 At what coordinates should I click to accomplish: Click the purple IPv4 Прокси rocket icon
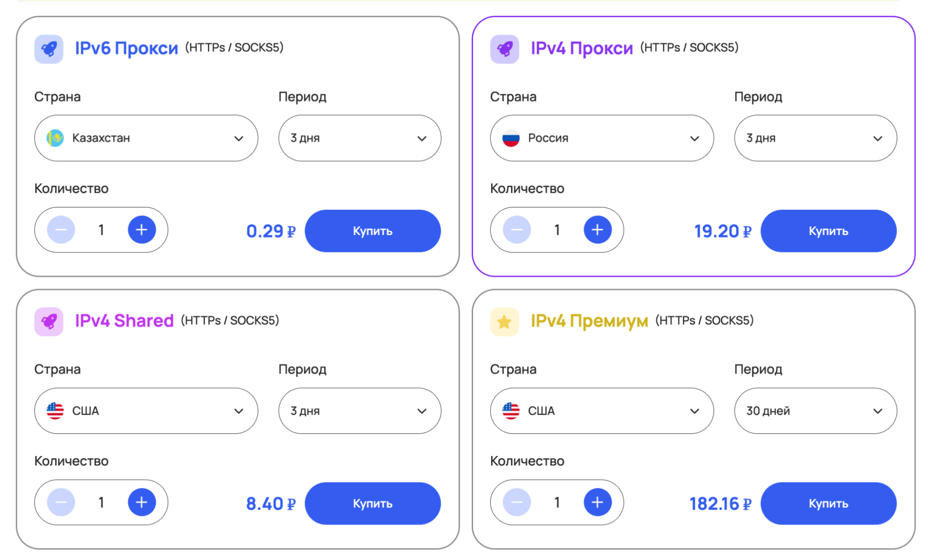click(x=505, y=49)
